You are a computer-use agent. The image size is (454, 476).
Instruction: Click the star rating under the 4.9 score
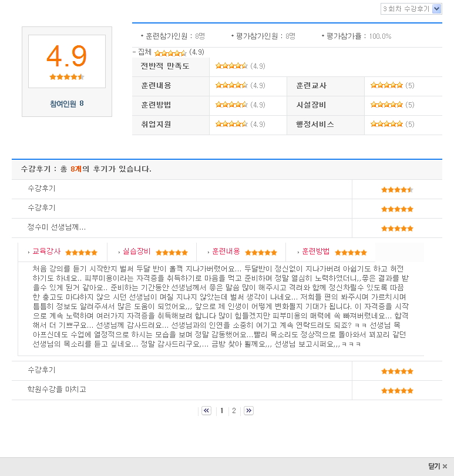(67, 76)
